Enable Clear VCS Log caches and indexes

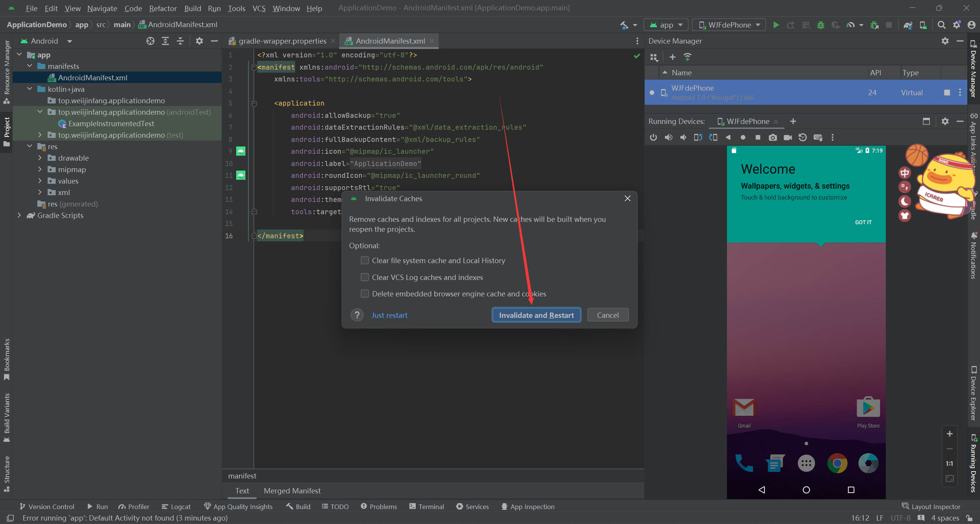(x=365, y=277)
